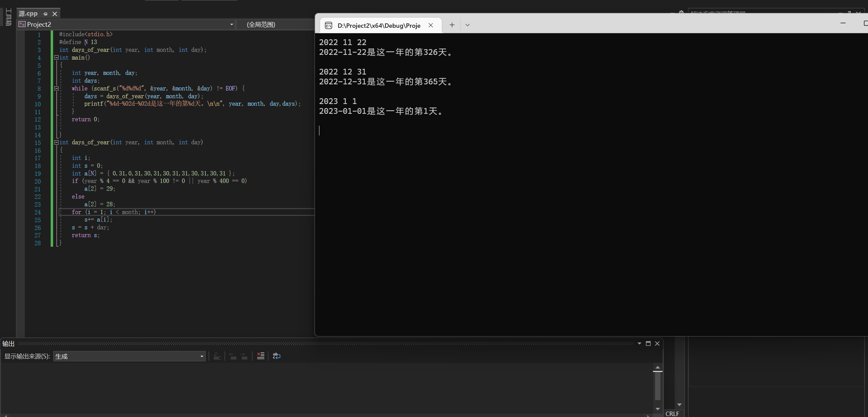Collapse the while loop block
Image resolution: width=868 pixels, height=417 pixels.
point(57,88)
